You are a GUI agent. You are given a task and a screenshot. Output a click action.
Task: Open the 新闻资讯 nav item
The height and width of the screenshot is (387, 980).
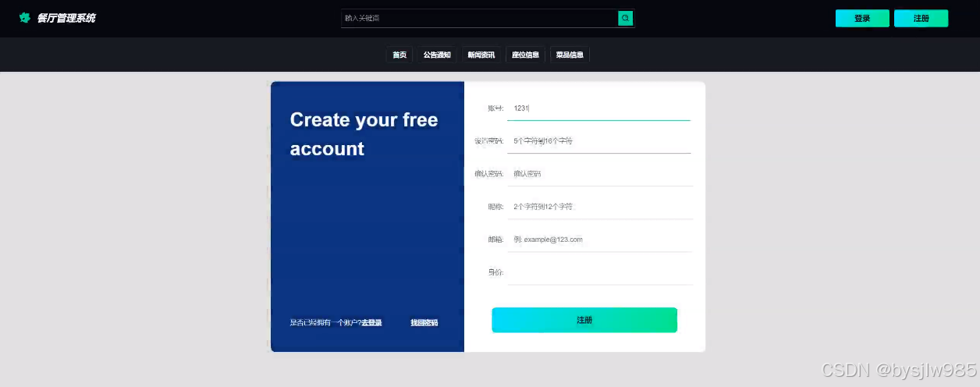481,55
